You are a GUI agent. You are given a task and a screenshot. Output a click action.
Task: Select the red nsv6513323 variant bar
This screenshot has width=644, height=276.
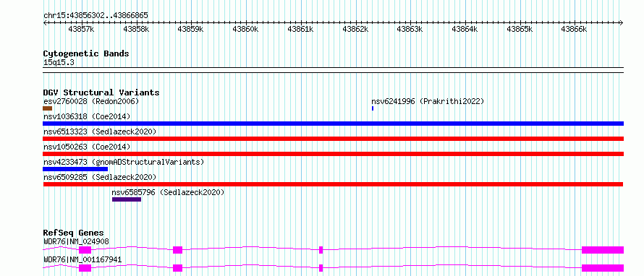click(333, 139)
